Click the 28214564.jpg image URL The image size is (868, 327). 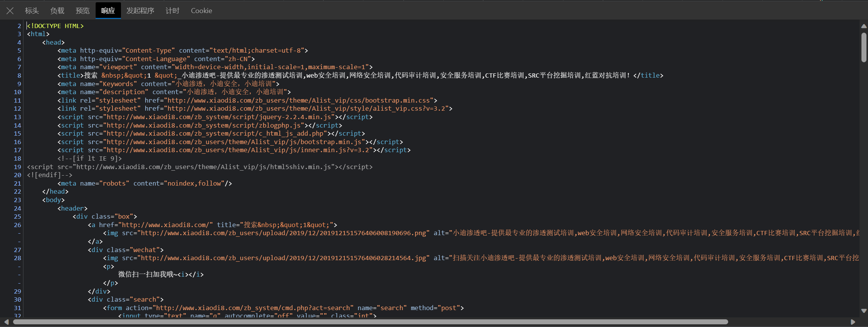click(x=283, y=258)
